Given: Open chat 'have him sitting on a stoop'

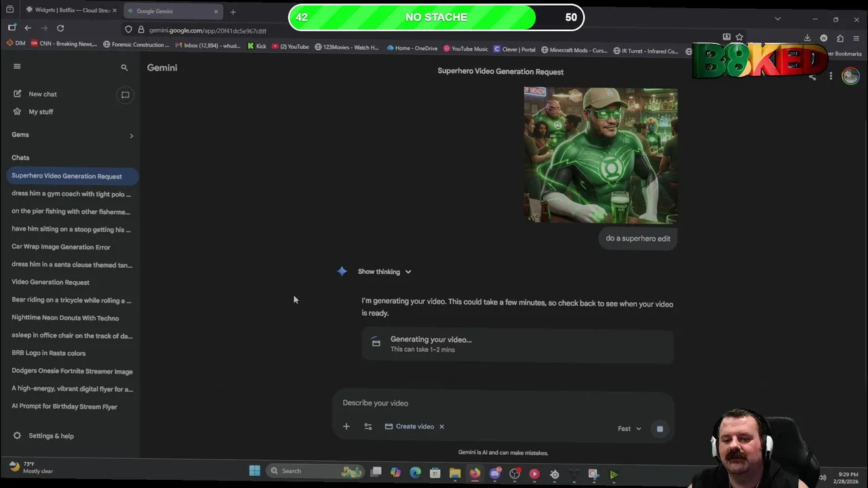Looking at the screenshot, I should point(71,229).
